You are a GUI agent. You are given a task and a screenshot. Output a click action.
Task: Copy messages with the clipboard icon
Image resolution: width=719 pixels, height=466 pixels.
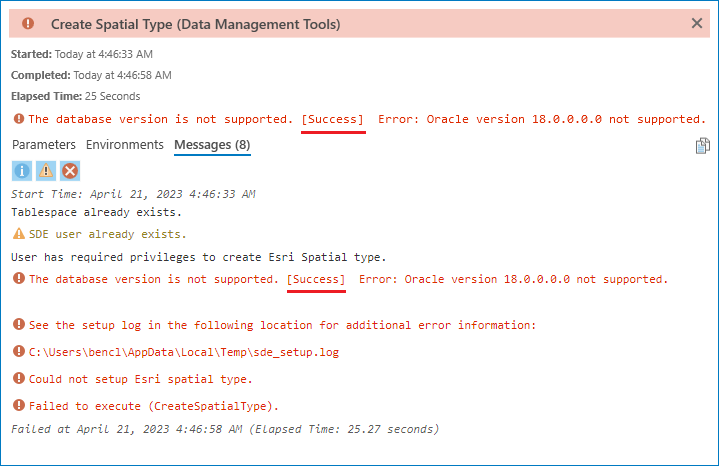[703, 146]
